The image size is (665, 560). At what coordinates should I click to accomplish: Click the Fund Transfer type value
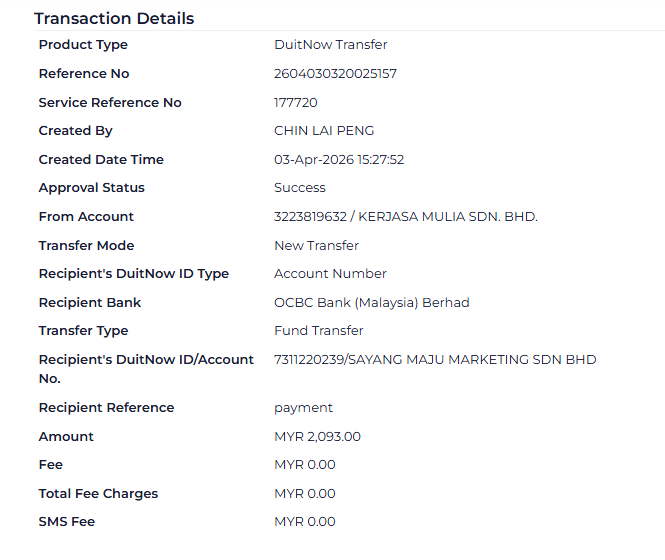point(319,331)
